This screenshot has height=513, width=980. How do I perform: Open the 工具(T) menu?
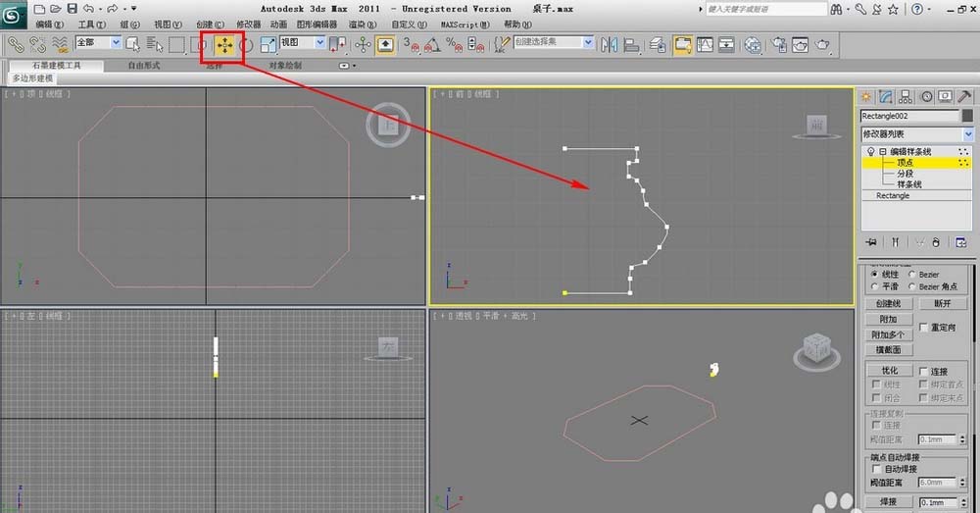click(92, 25)
